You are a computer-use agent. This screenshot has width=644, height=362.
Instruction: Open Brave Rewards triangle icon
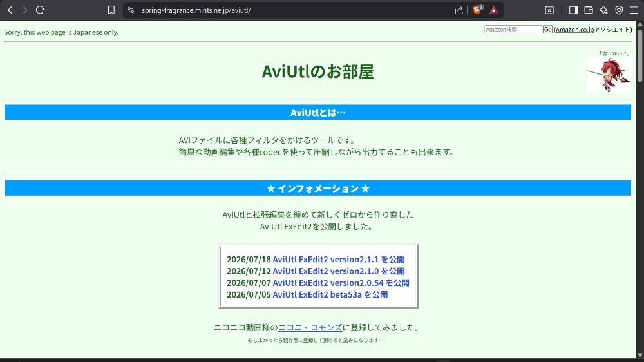point(494,10)
